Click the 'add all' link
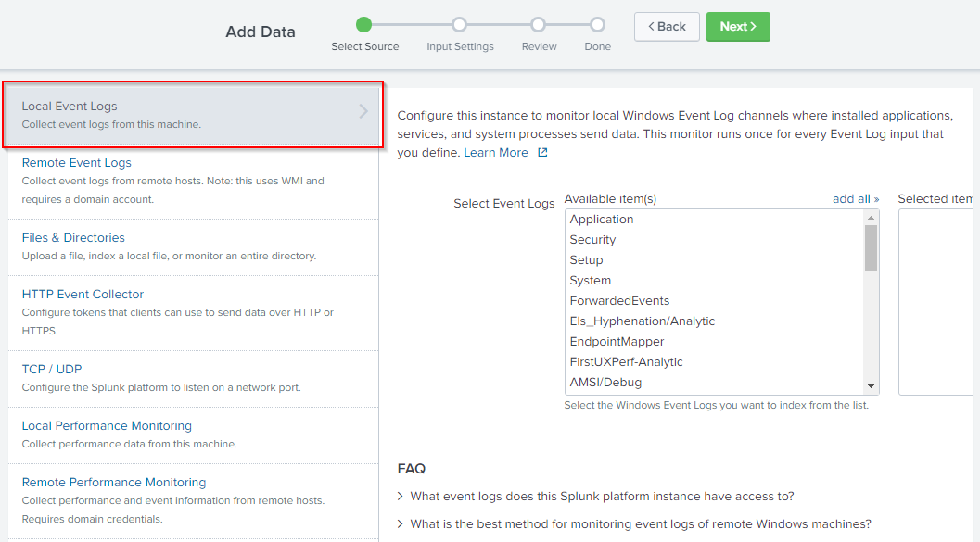 coord(855,199)
